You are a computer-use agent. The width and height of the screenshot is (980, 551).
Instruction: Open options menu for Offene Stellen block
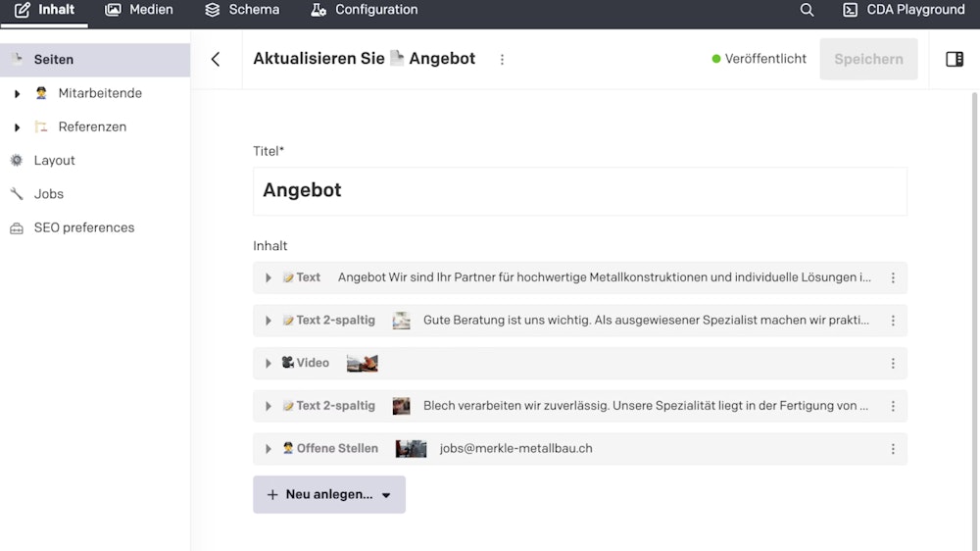tap(893, 449)
